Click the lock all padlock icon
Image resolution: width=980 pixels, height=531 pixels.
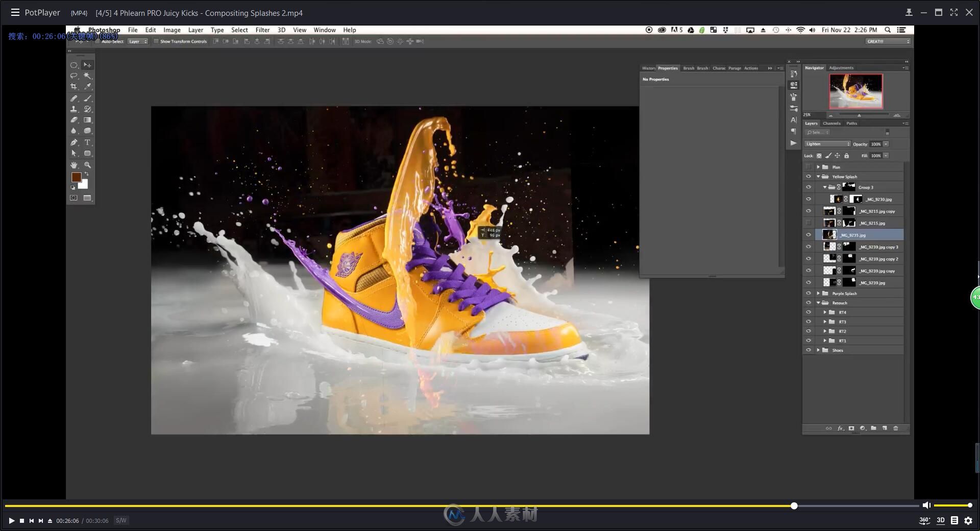846,156
